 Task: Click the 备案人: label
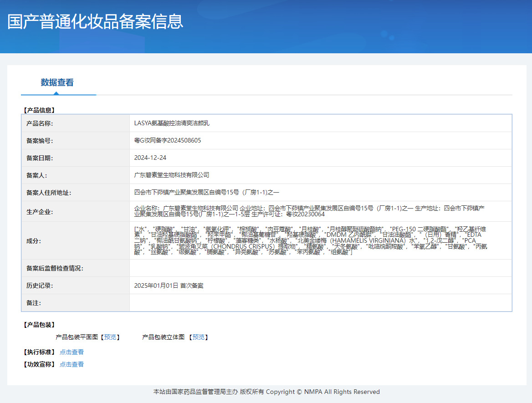(36, 175)
